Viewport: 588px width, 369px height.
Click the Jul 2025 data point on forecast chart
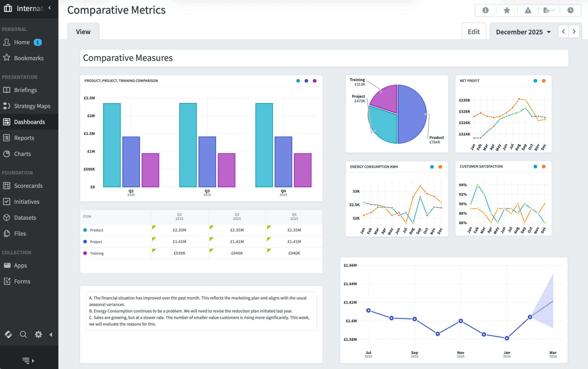368,310
